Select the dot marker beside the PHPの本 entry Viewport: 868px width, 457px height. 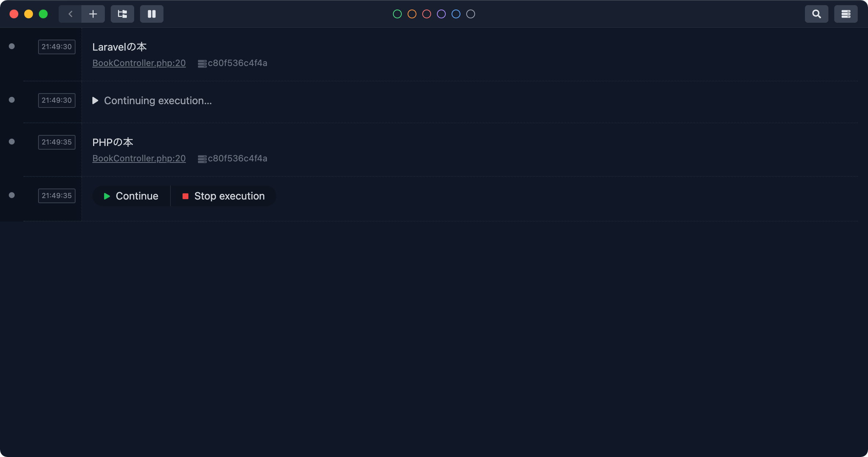[11, 142]
